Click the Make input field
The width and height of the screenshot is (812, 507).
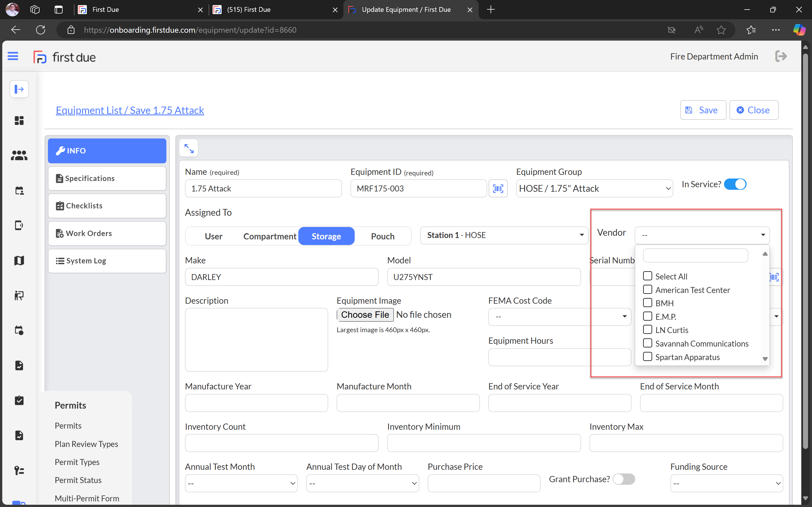tap(282, 277)
